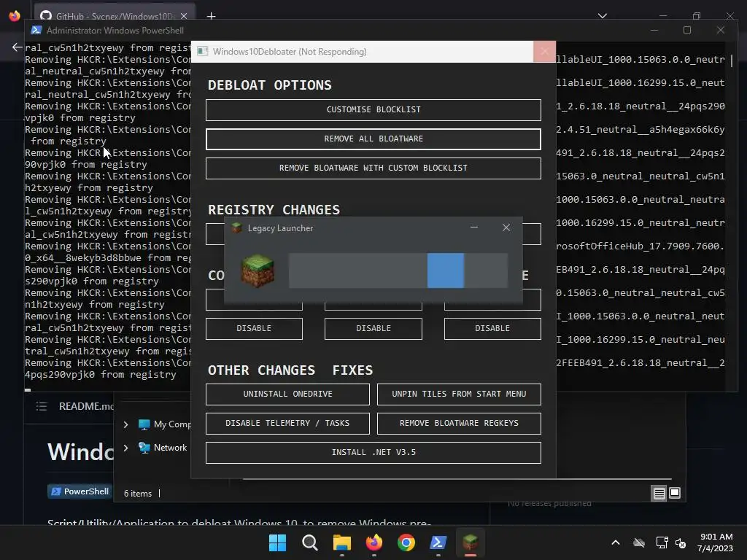The image size is (747, 560).
Task: Click the right Disable button
Action: pos(492,329)
